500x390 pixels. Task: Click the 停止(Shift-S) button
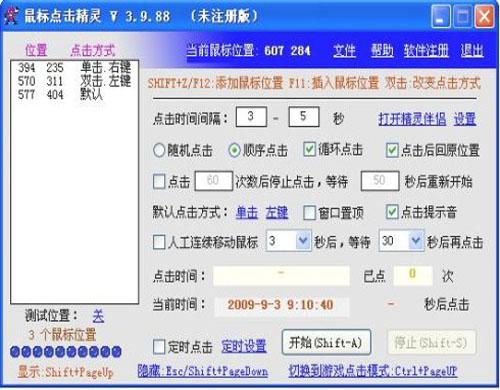point(431,342)
